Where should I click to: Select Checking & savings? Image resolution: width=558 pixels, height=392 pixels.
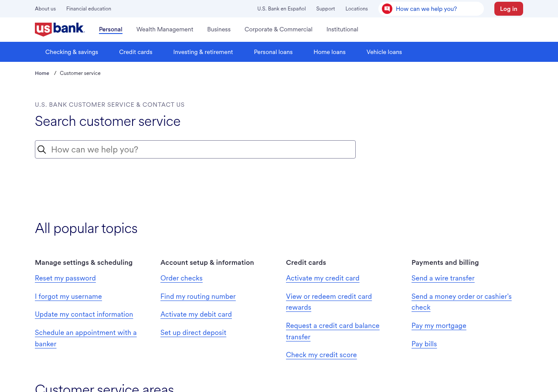click(71, 51)
